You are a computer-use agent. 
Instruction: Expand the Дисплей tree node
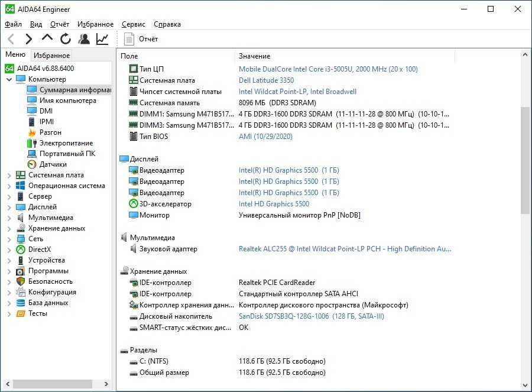coord(9,208)
